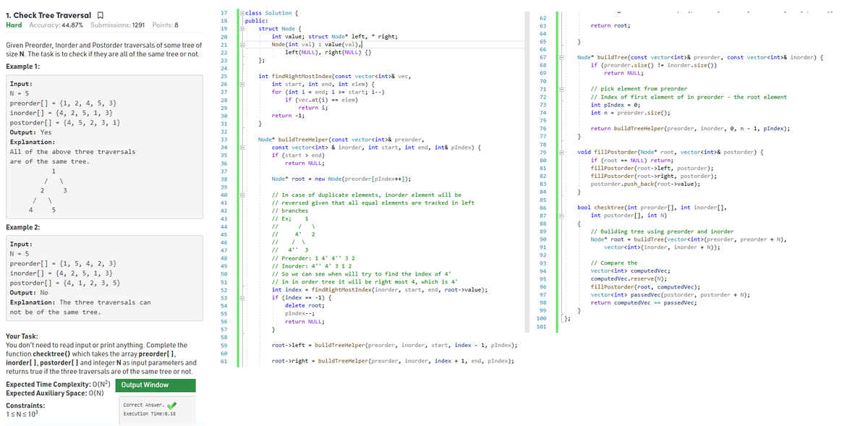Collapse buildTreeHelper body at line 34

click(x=242, y=147)
